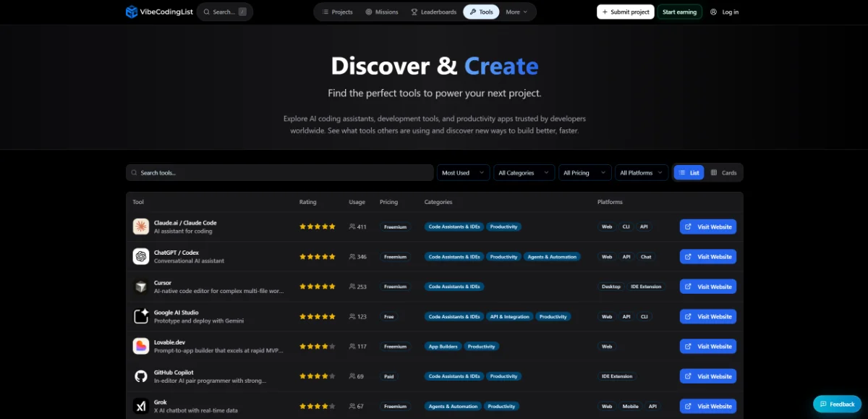Screen dimensions: 868x419
Task: Click App Builders tag in Lovable.dev row
Action: 443,347
